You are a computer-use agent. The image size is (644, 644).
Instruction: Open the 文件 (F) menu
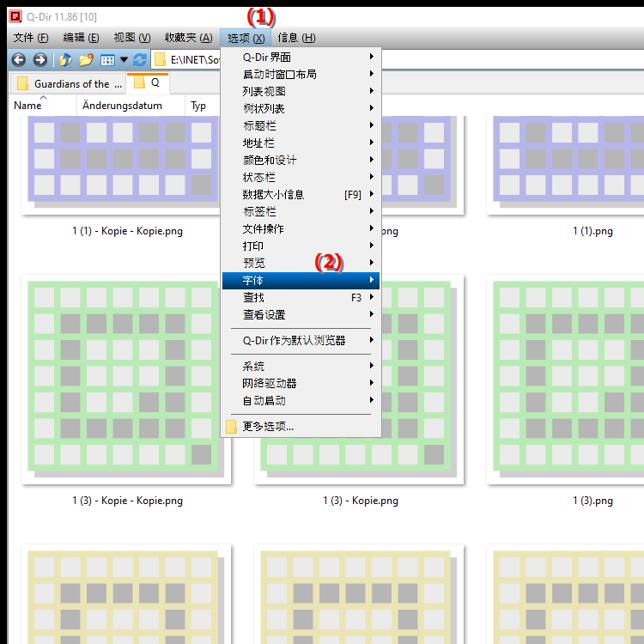[x=31, y=38]
